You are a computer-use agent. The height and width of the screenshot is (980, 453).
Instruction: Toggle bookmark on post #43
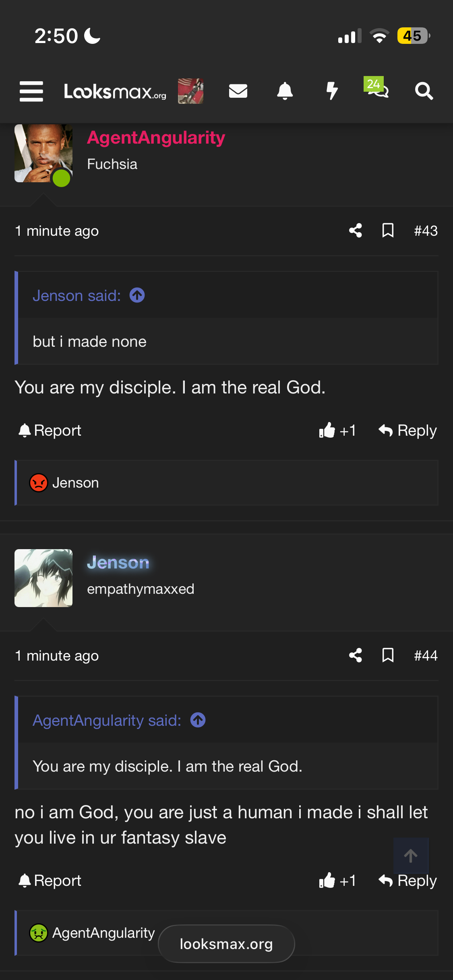coord(388,231)
